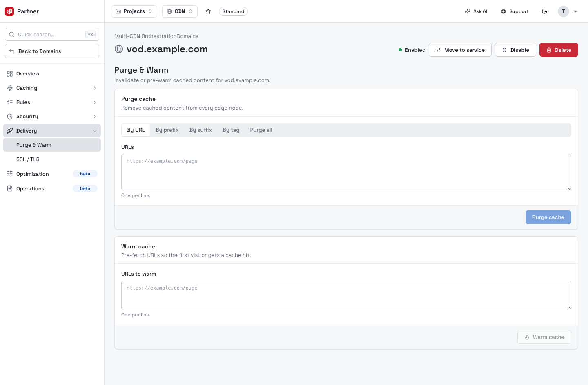Open SSL / TLS in the sidebar
Viewport: 588px width, 385px height.
[x=52, y=159]
